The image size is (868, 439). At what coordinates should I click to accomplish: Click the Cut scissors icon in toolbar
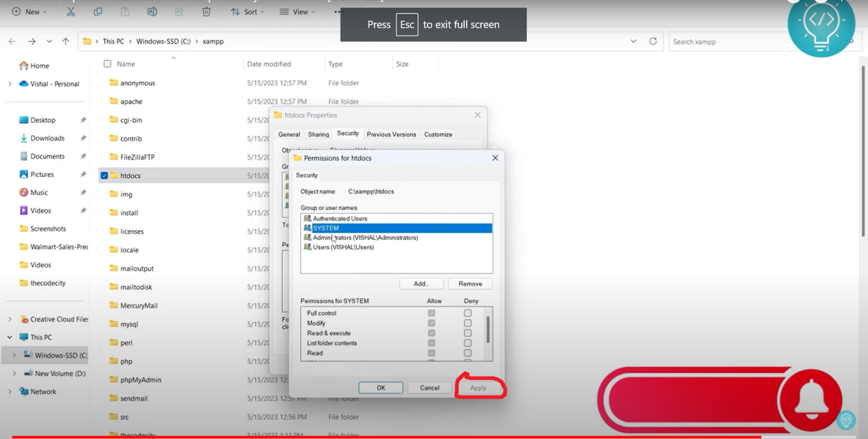(x=71, y=11)
